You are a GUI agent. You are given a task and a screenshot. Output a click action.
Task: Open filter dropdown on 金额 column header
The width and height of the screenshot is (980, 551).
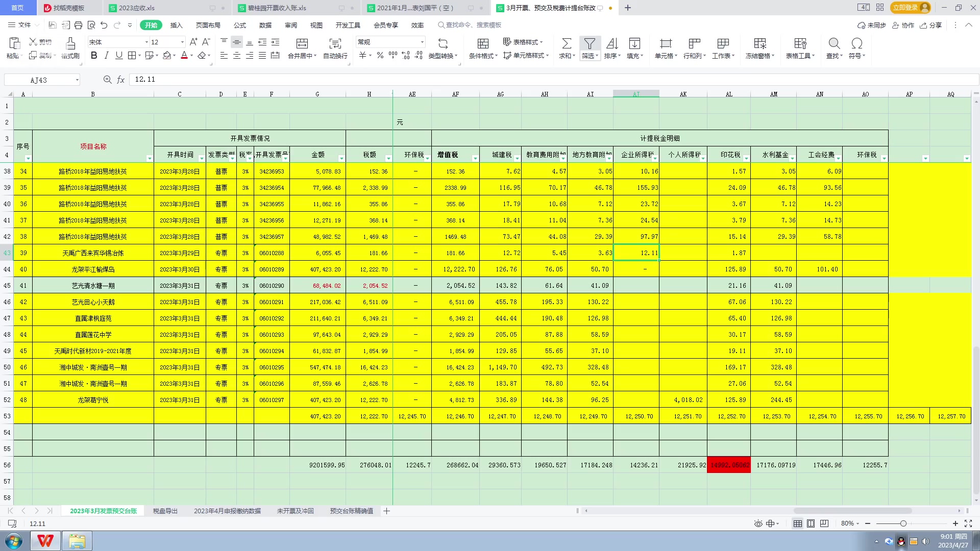(341, 159)
